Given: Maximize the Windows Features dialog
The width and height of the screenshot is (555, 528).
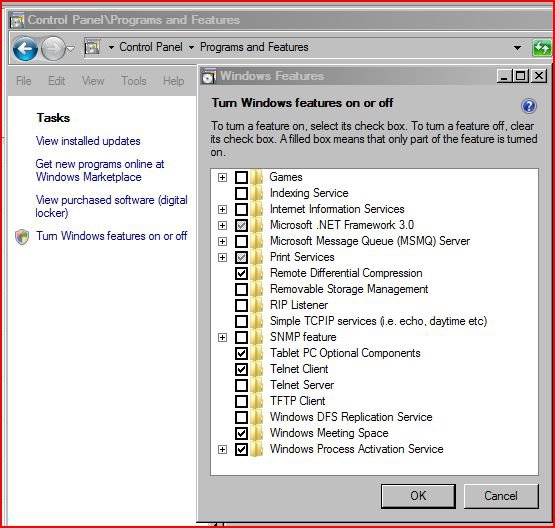Looking at the screenshot, I should click(x=521, y=76).
